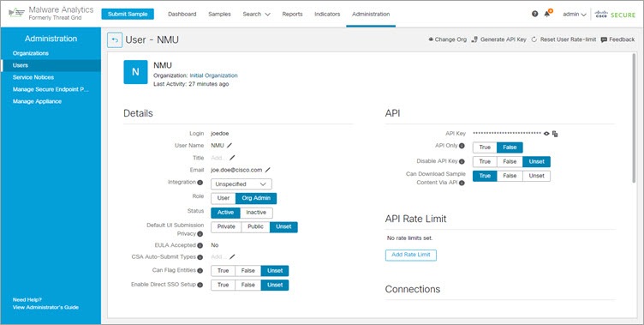Viewport: 644px width, 325px height.
Task: Set API Only to True
Action: (485, 147)
